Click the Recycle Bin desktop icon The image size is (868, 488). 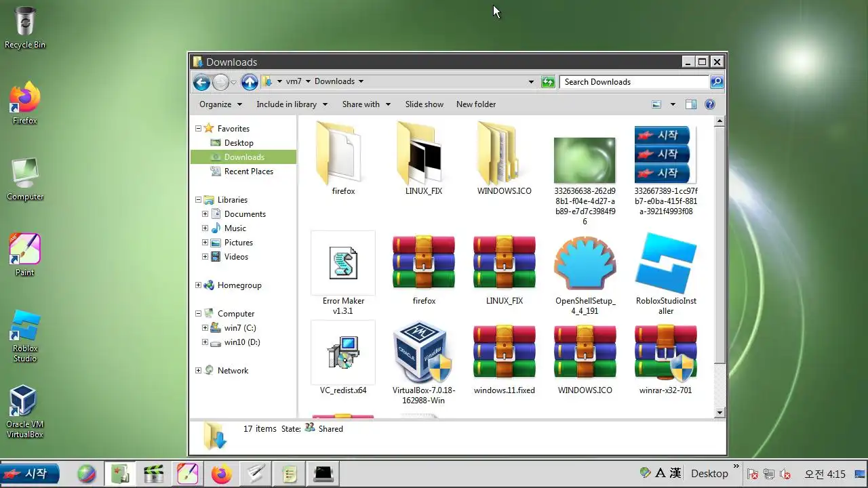pyautogui.click(x=25, y=28)
